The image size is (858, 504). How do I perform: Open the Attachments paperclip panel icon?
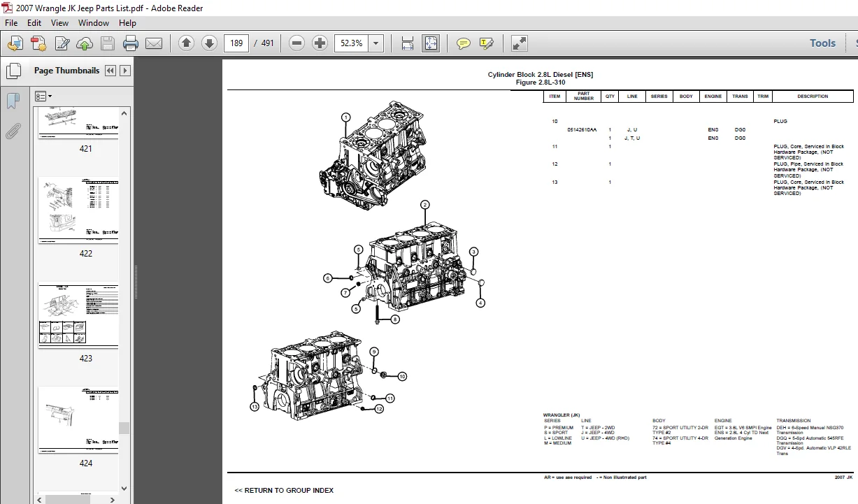(13, 131)
